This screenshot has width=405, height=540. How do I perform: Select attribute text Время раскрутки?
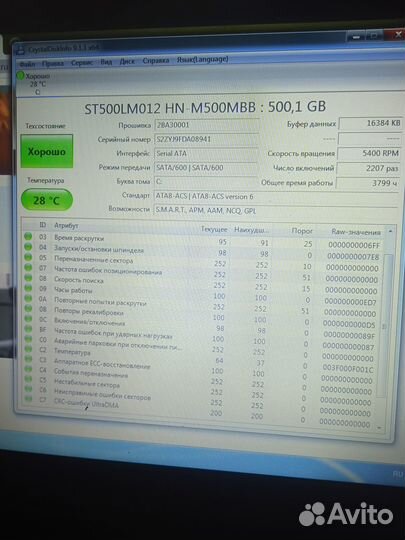79,238
